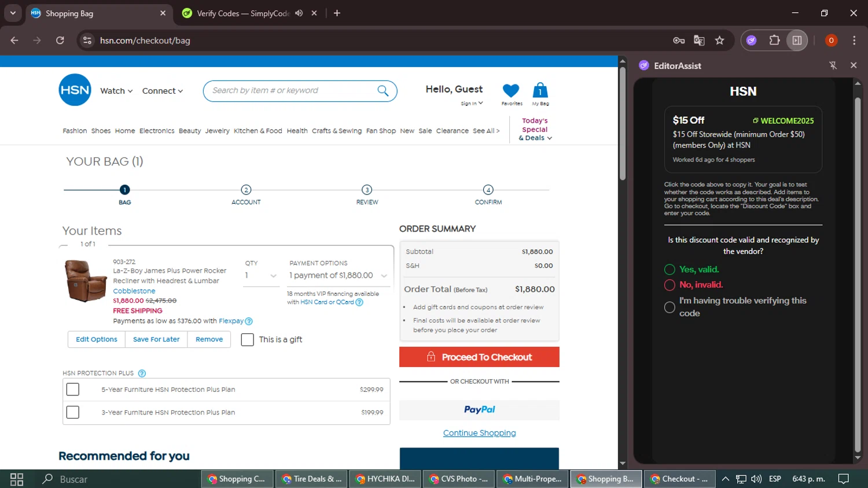Click Proceed To Checkout button
The height and width of the screenshot is (488, 868).
[x=479, y=357]
